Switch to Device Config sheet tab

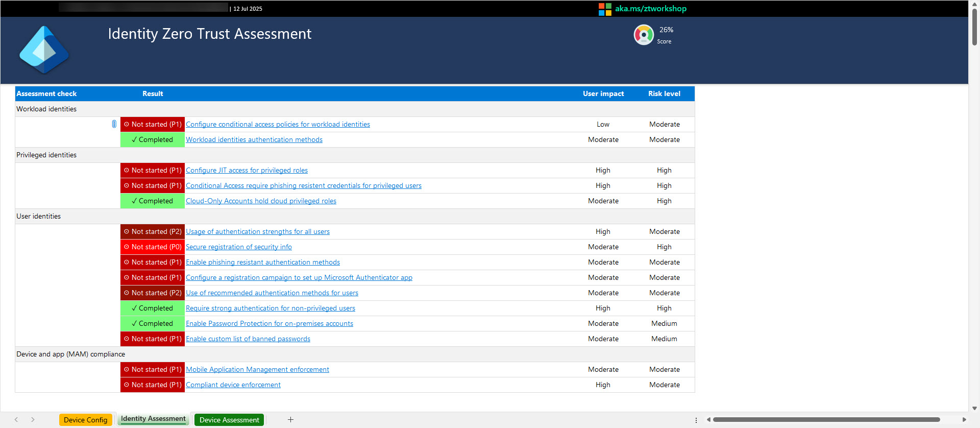tap(85, 420)
